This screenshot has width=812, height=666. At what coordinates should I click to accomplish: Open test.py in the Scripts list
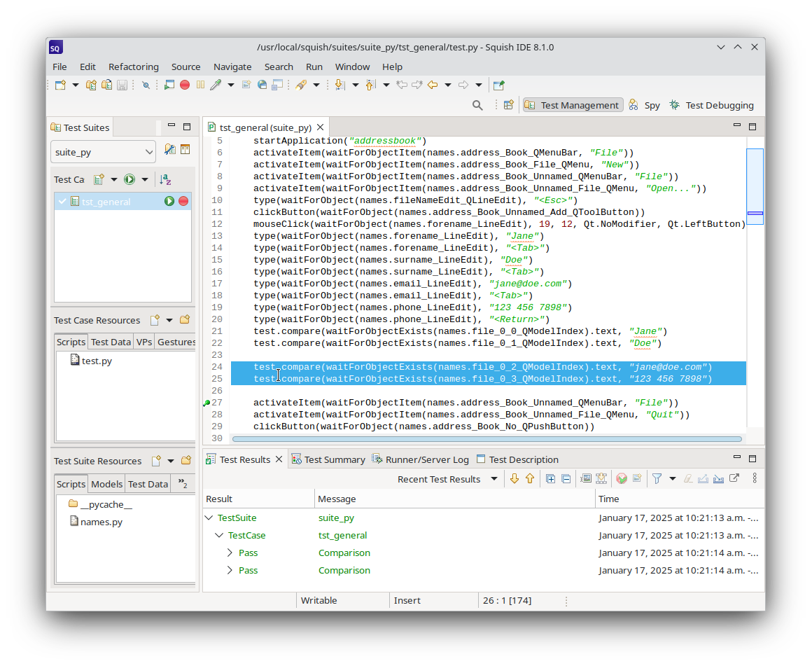pyautogui.click(x=96, y=361)
